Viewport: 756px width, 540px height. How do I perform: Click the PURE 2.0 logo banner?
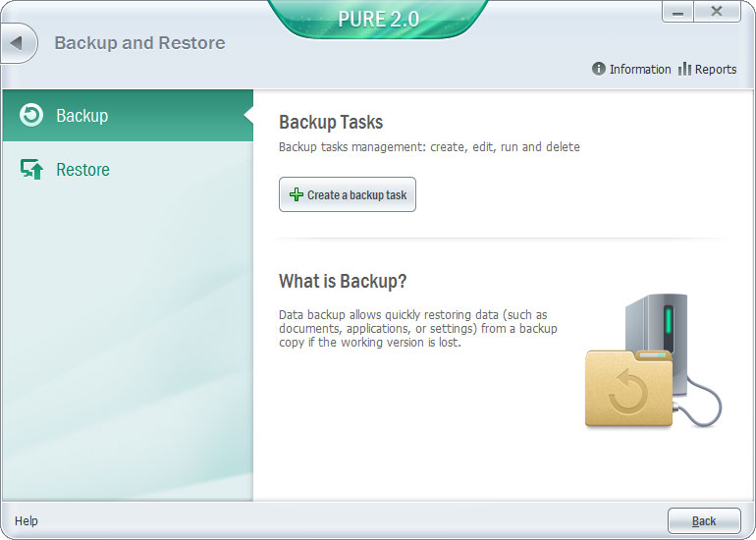coord(378,19)
